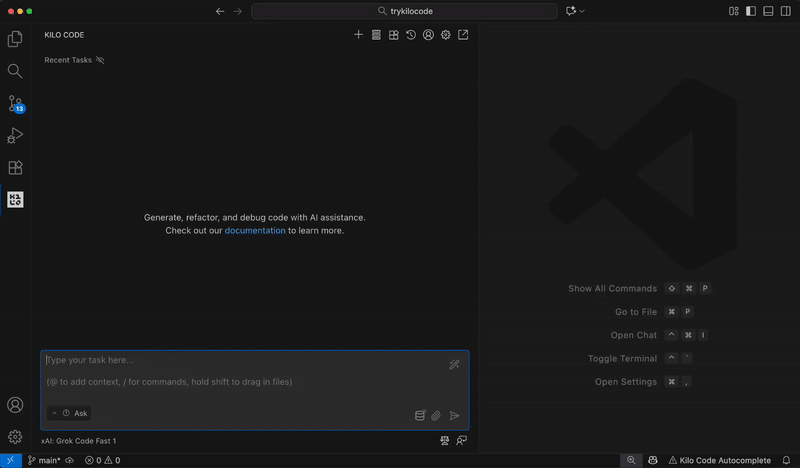Screen dimensions: 800x468
Task: Click the trykilocode command center search box
Action: (404, 11)
